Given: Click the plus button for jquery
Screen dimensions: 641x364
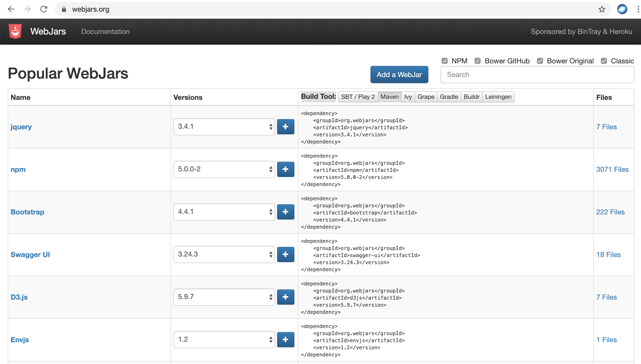Looking at the screenshot, I should click(x=285, y=126).
